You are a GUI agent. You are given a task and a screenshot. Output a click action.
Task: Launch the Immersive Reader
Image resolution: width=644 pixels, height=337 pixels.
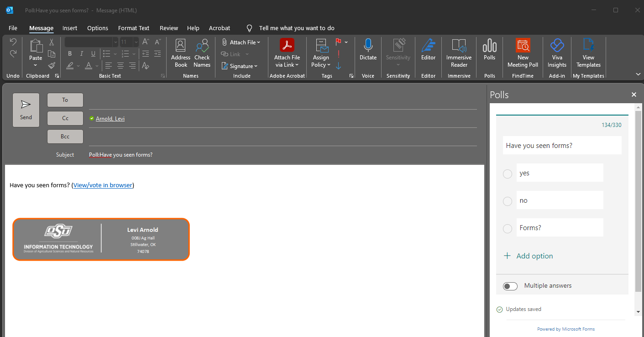(458, 53)
